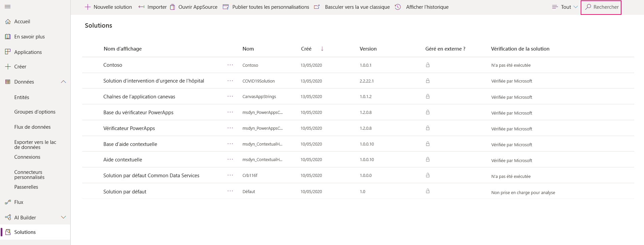Expand the AI Builder section chevron
644x245 pixels.
63,217
